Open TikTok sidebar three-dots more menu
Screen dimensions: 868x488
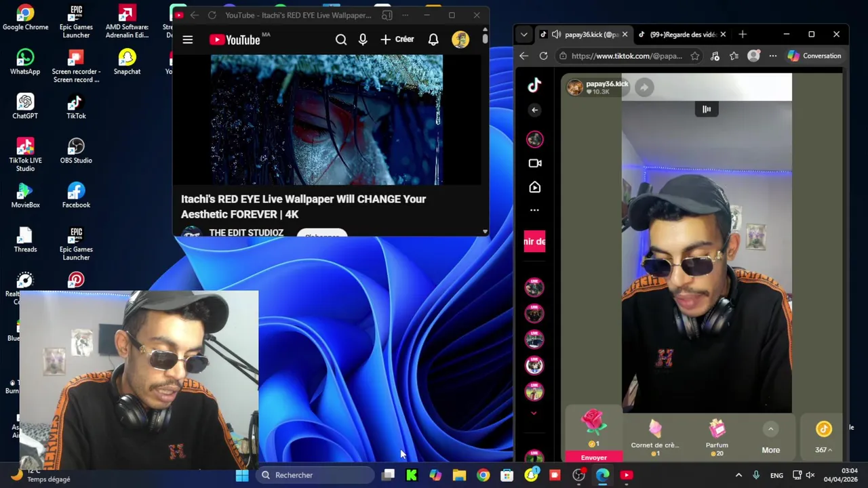[534, 210]
